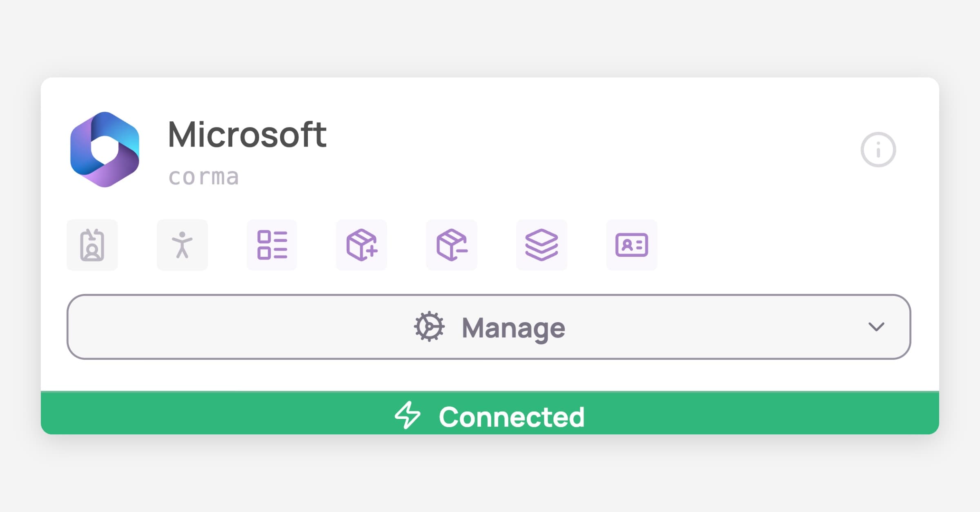Click the package with minus icon

click(452, 245)
